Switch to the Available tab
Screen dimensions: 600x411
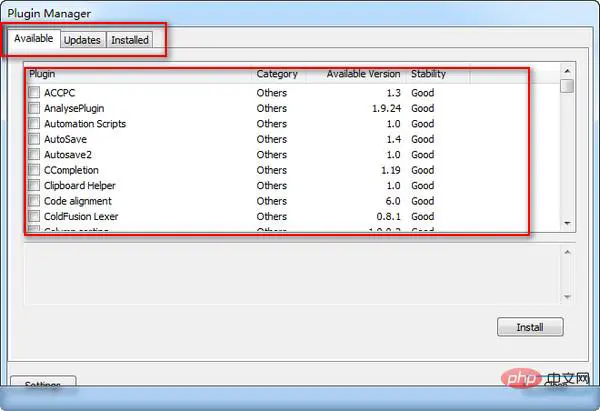tap(34, 39)
